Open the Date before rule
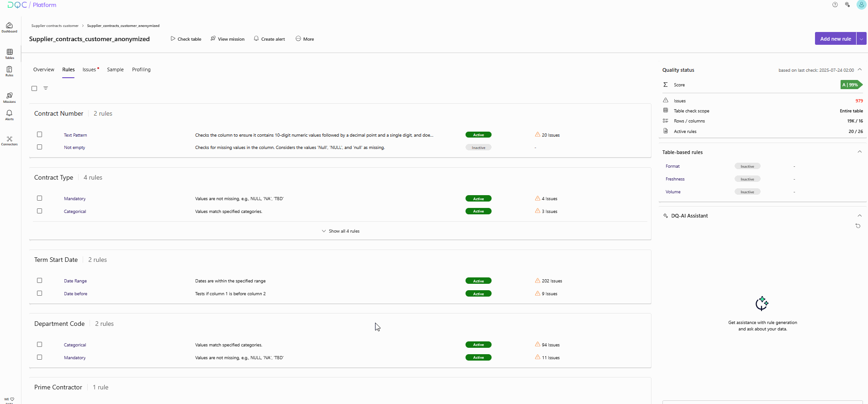 coord(75,294)
